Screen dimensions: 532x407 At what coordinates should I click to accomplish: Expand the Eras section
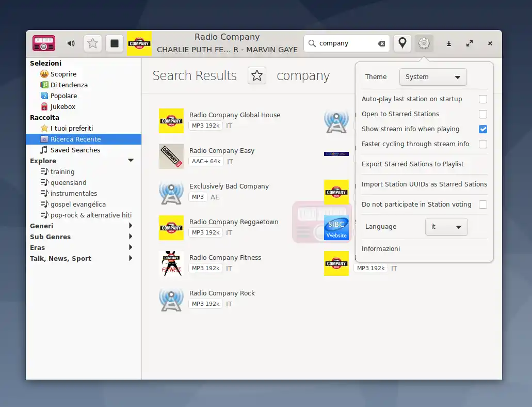(131, 247)
